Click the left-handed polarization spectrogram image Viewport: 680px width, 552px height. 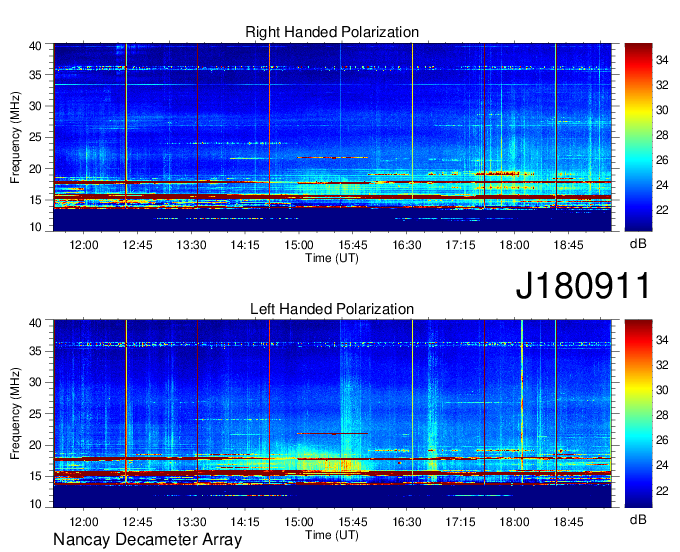coord(332,414)
